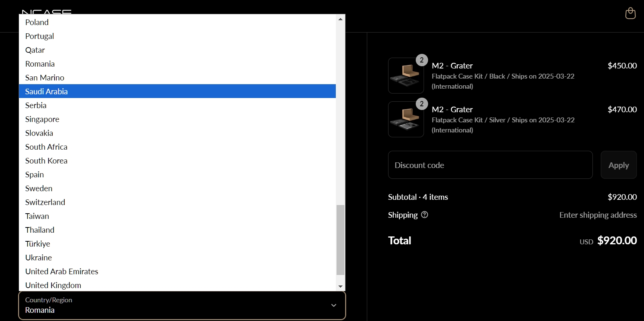Click the country list scroll up arrow
Screen dimensions: 644x321
coord(340,19)
